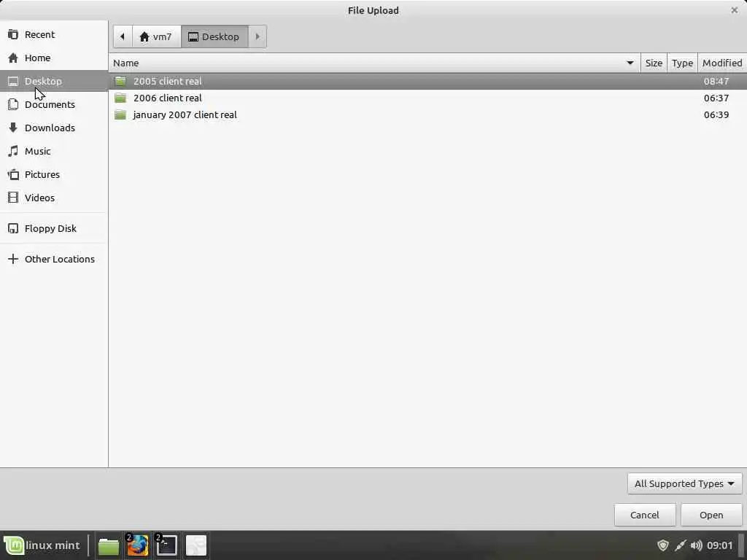Click the path bar forward arrow

click(258, 36)
